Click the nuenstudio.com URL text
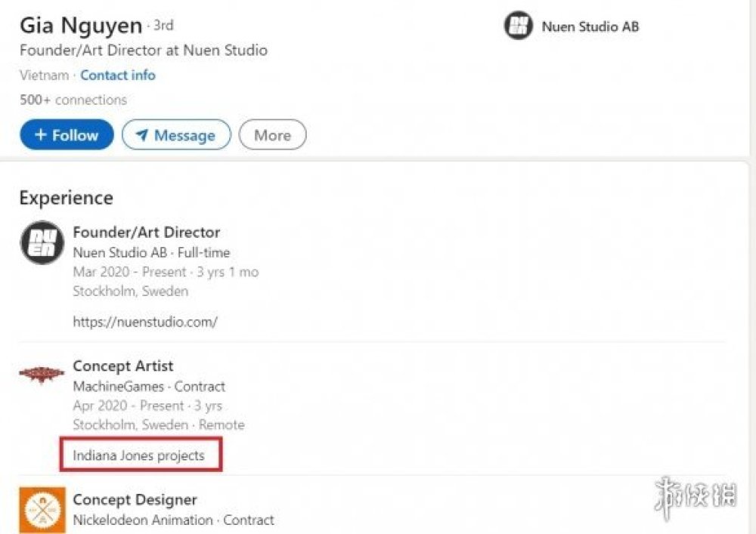The width and height of the screenshot is (756, 534). 145,322
